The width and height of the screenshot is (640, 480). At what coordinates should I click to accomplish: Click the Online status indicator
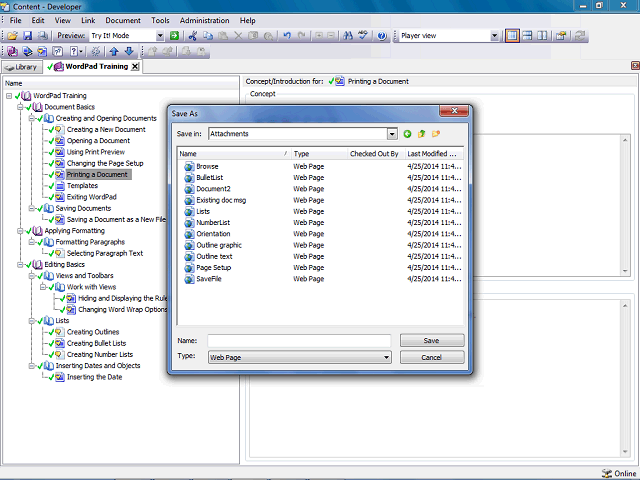click(x=619, y=473)
